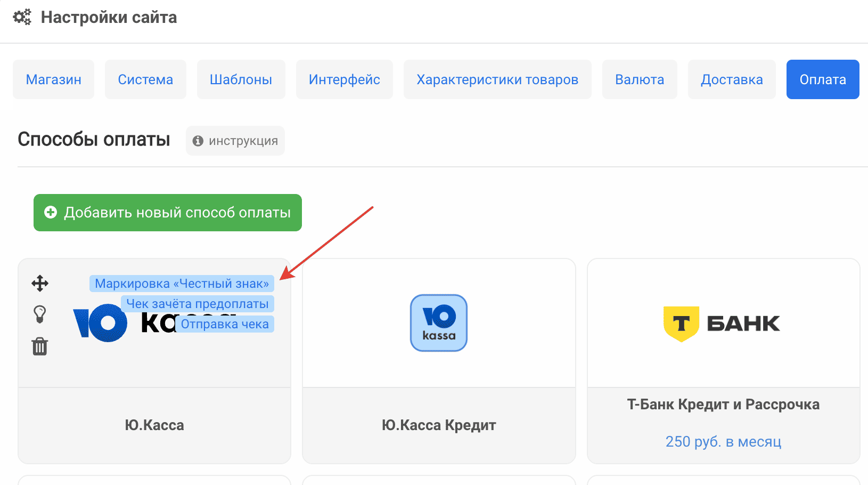
Task: Click the Настройки сайта page title
Action: (x=109, y=17)
